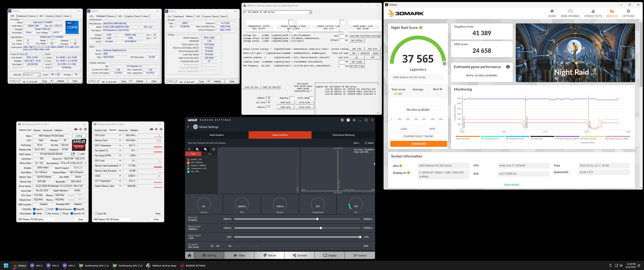The image size is (644, 270).
Task: Open the GPU Temperature sensor dropdown
Action: tap(120, 145)
